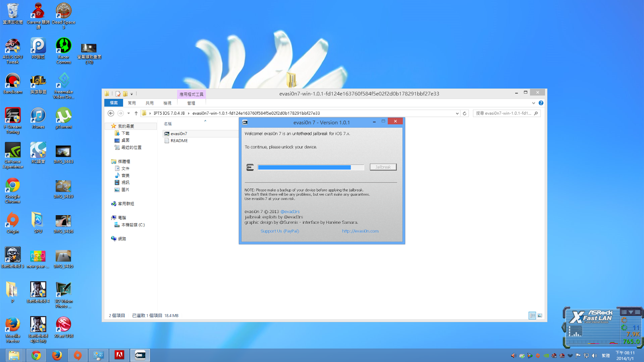
Task: Click the evasi0n progress bar
Action: click(x=311, y=167)
